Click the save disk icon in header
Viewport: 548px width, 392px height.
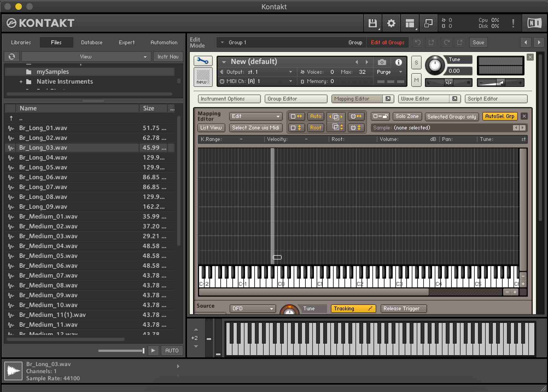[x=372, y=23]
